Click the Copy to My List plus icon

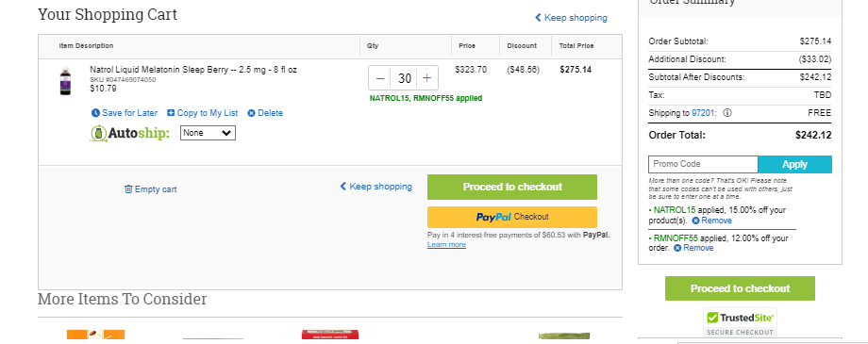click(x=171, y=113)
